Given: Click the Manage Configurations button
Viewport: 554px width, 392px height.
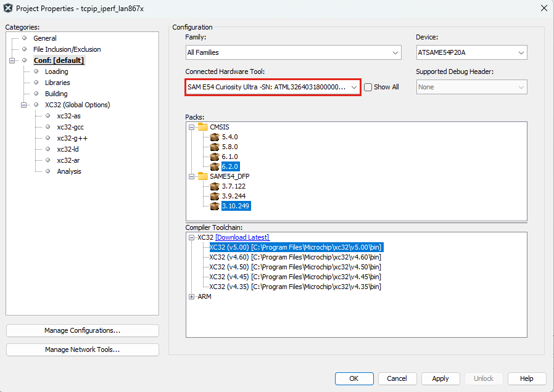Looking at the screenshot, I should (x=82, y=331).
